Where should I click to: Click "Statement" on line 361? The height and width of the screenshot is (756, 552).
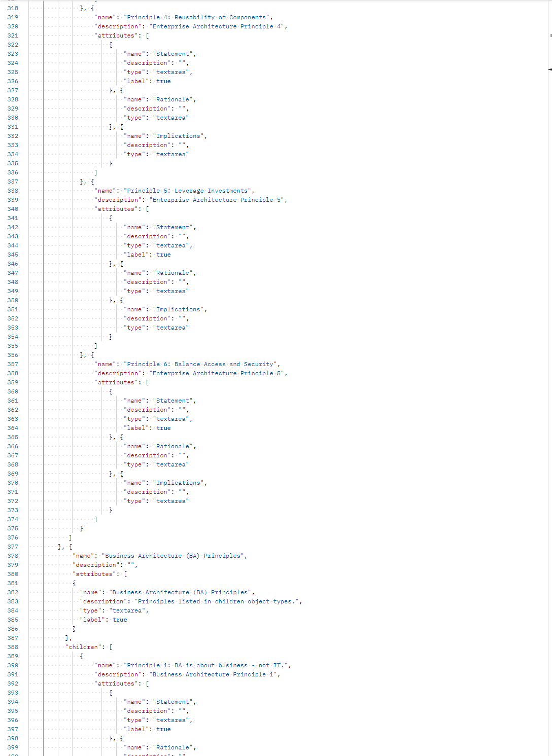173,401
